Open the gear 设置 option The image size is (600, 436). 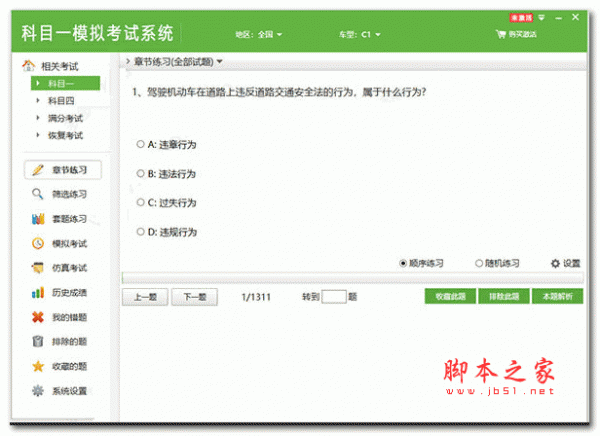[566, 263]
